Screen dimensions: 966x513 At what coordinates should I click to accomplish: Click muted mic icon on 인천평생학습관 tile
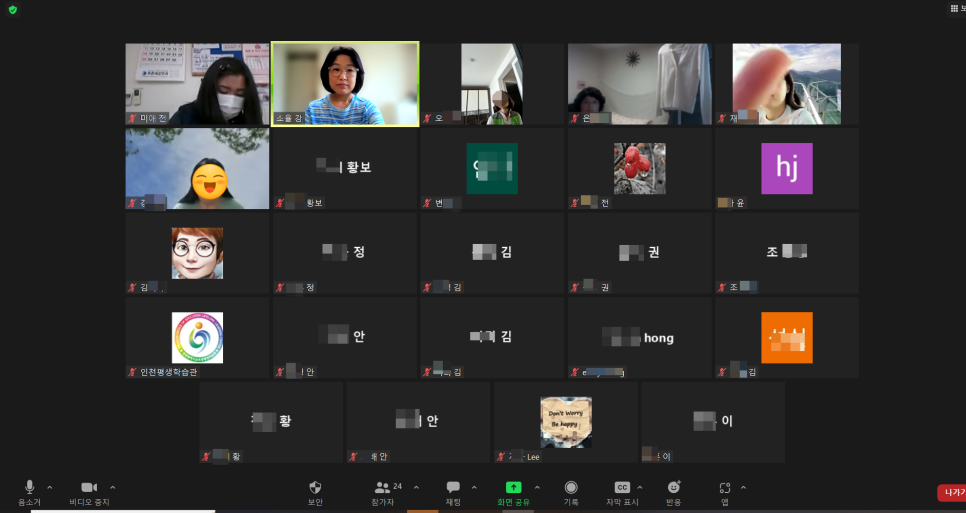click(x=132, y=372)
